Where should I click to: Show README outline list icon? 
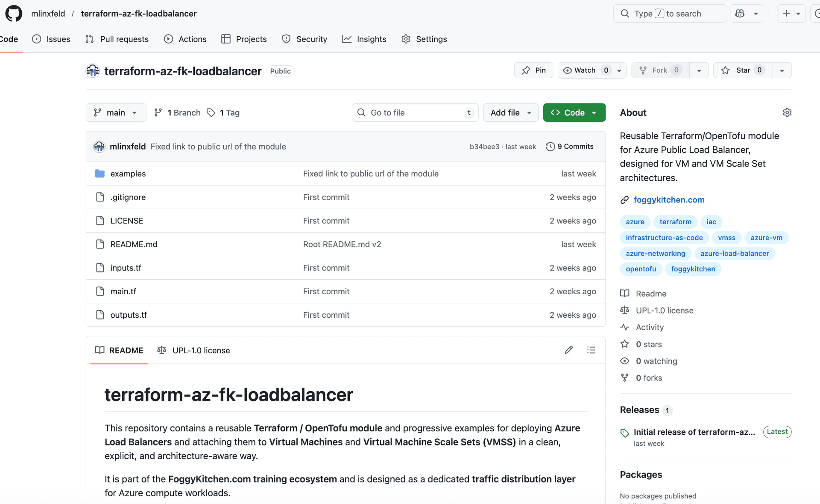[x=591, y=350]
